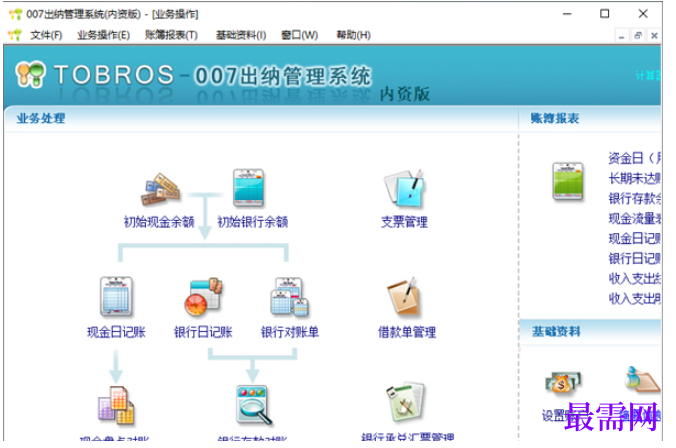Open the 窗口(W) menu
Screen dimensions: 676x448
(300, 35)
